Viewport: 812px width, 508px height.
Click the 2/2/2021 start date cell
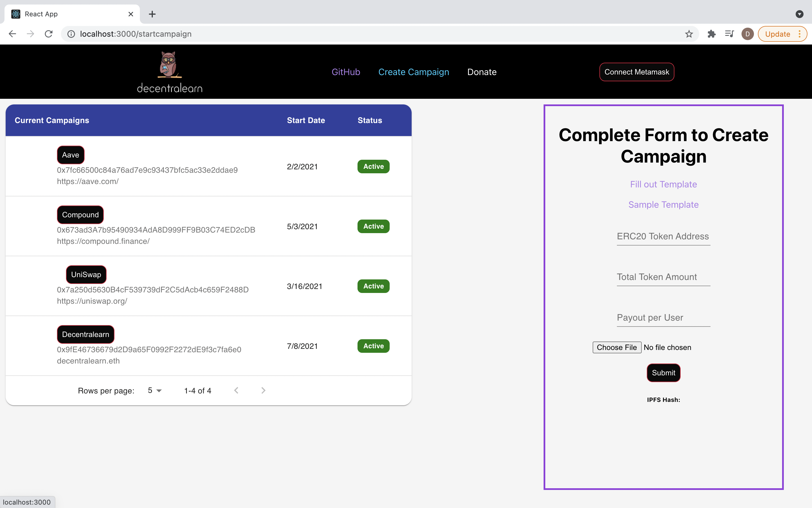coord(302,167)
